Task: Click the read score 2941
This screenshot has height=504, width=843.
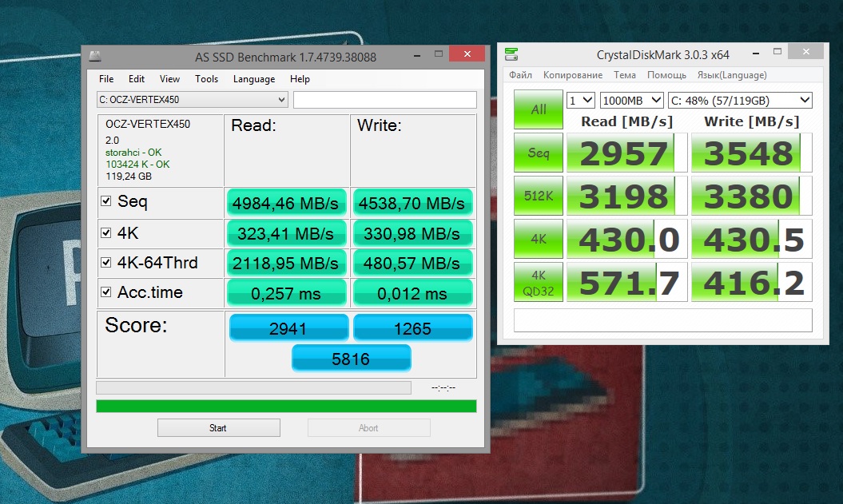Action: point(288,327)
